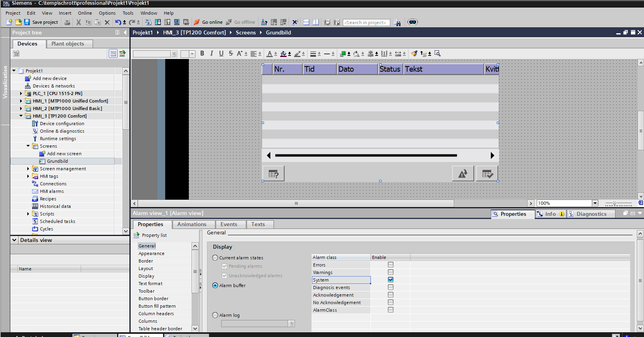644x337 pixels.
Task: Click the Save project toolbar icon
Action: 27,22
